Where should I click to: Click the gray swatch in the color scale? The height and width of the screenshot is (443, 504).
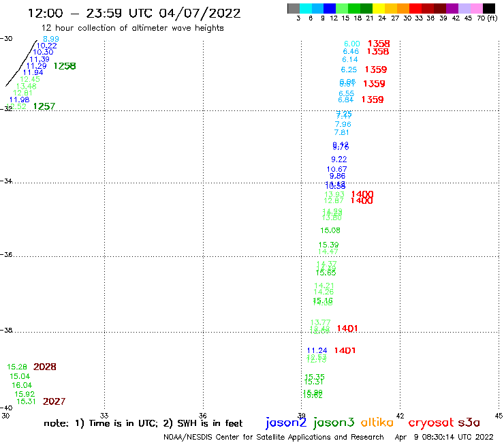(x=294, y=8)
